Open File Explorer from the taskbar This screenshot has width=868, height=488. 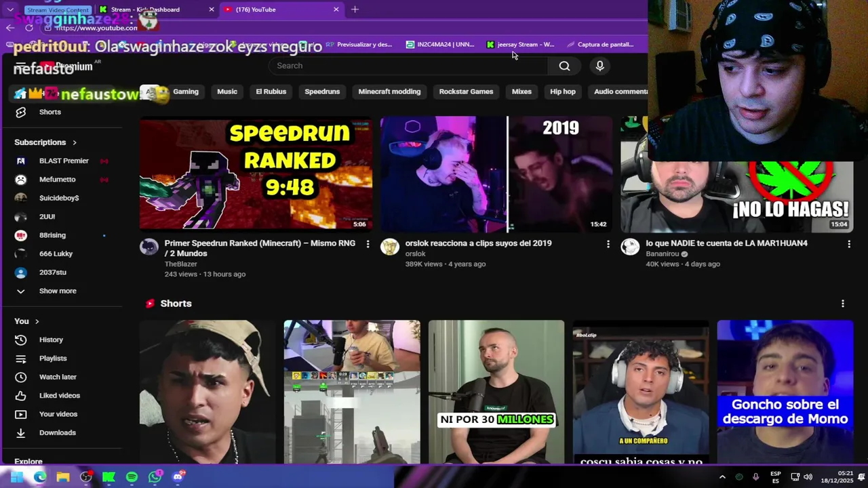coord(63,477)
